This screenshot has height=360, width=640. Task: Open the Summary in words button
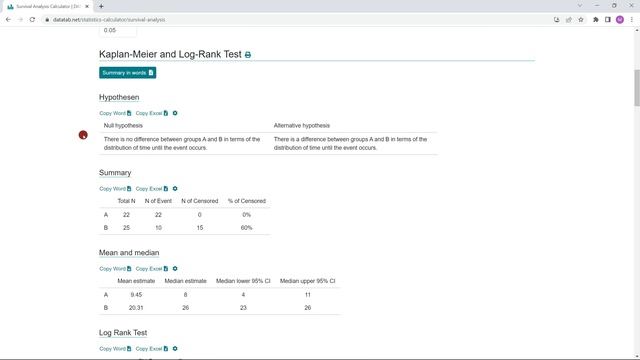[x=127, y=73]
